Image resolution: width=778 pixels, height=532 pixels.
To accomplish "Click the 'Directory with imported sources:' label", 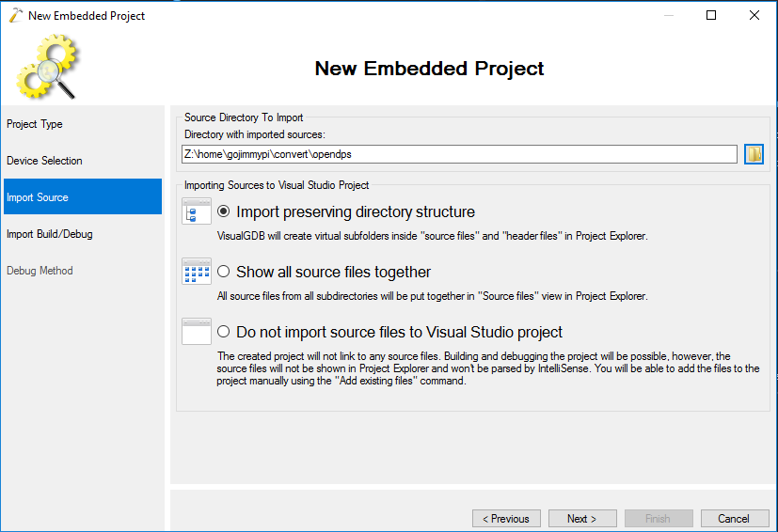I will (255, 134).
